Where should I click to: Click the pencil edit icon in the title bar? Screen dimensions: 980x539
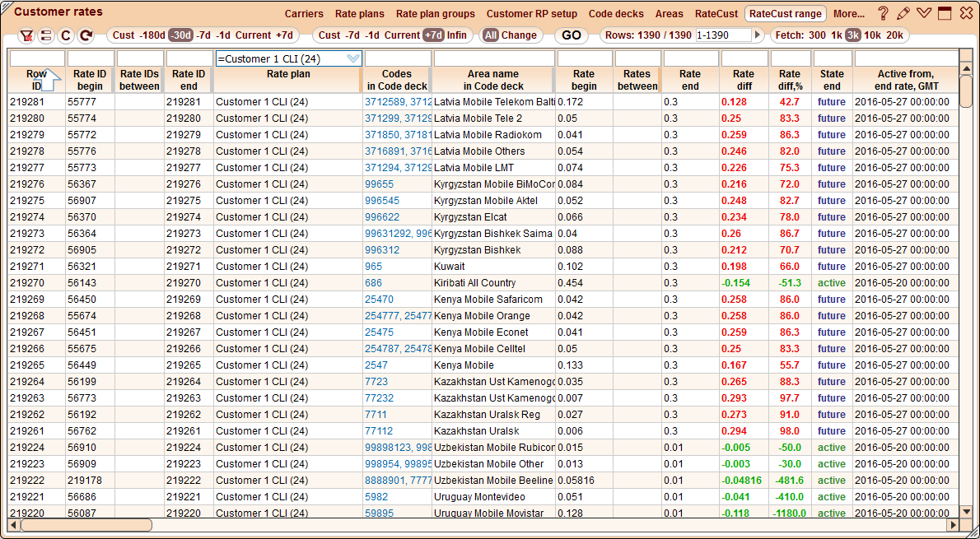point(903,12)
